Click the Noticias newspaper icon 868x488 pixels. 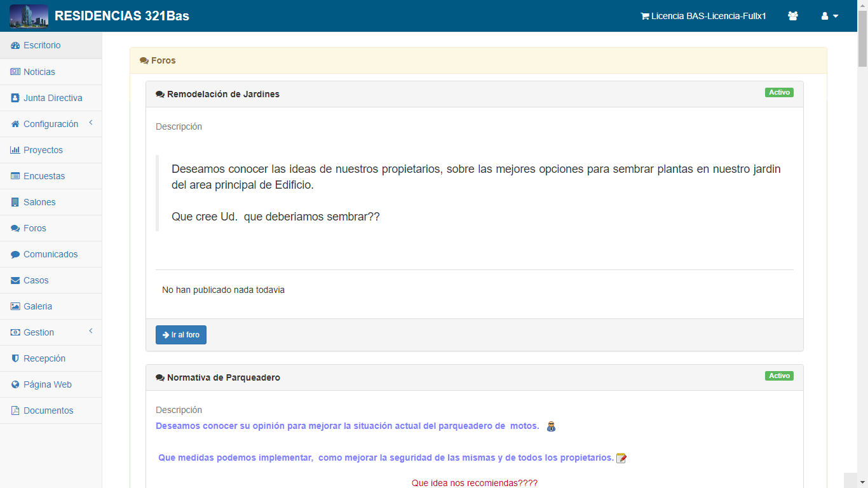pyautogui.click(x=15, y=72)
